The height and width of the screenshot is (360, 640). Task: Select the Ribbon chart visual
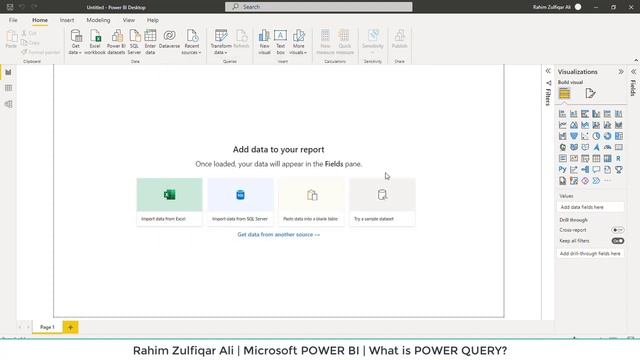click(619, 125)
